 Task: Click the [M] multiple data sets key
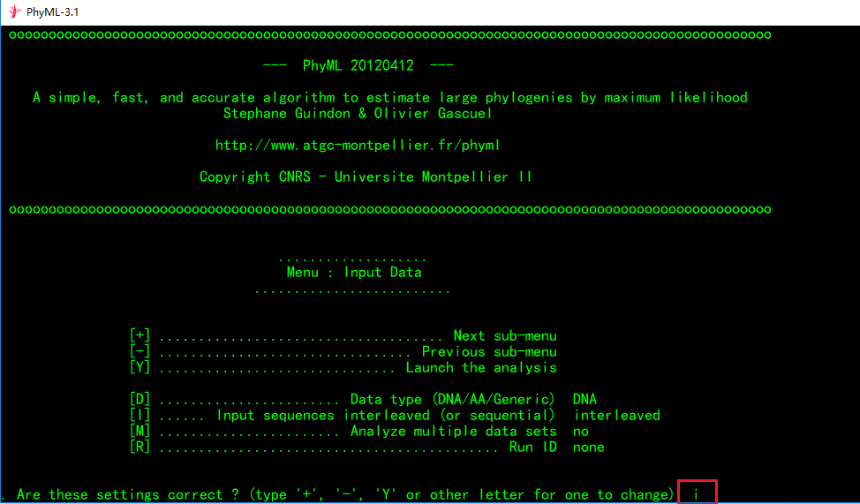(x=140, y=431)
